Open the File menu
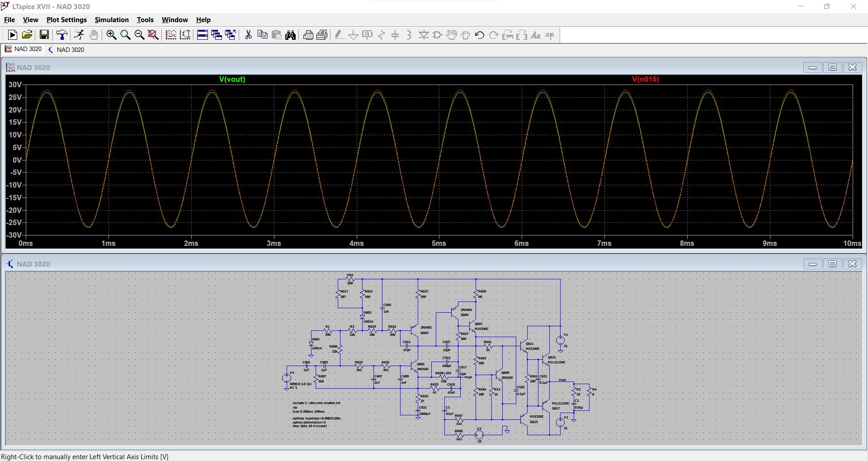The image size is (868, 461). 9,20
